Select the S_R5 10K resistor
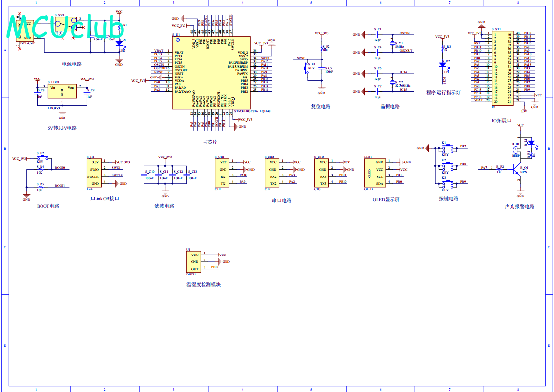 (41, 187)
